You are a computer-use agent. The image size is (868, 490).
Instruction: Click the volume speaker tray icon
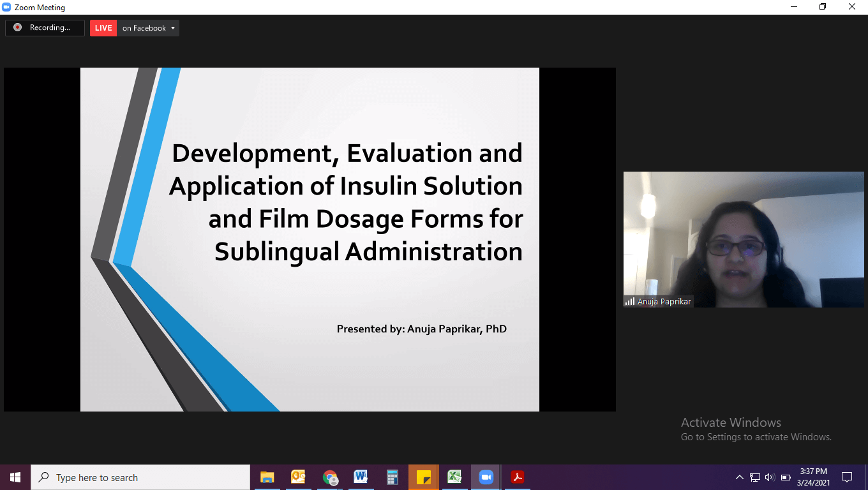(x=770, y=477)
